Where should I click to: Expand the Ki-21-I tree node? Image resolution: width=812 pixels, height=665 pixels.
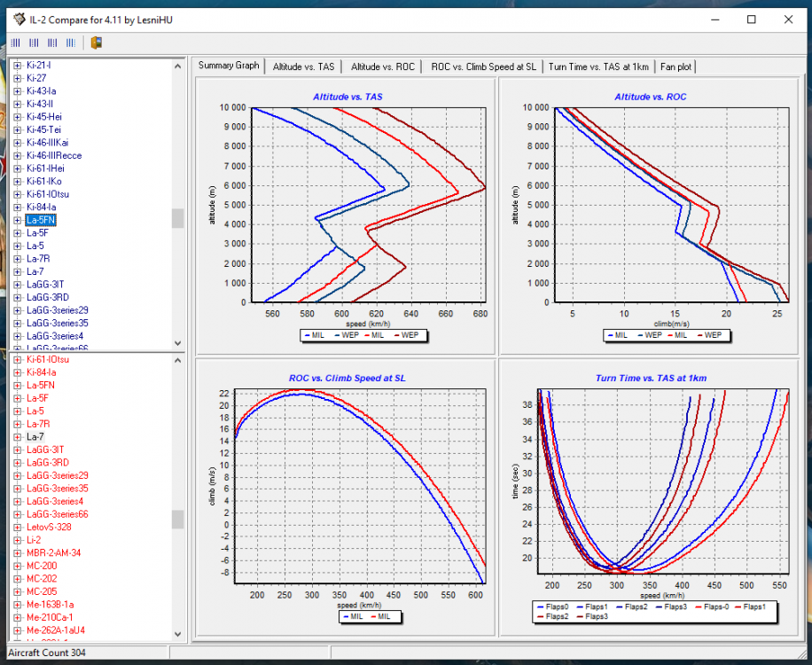point(17,65)
